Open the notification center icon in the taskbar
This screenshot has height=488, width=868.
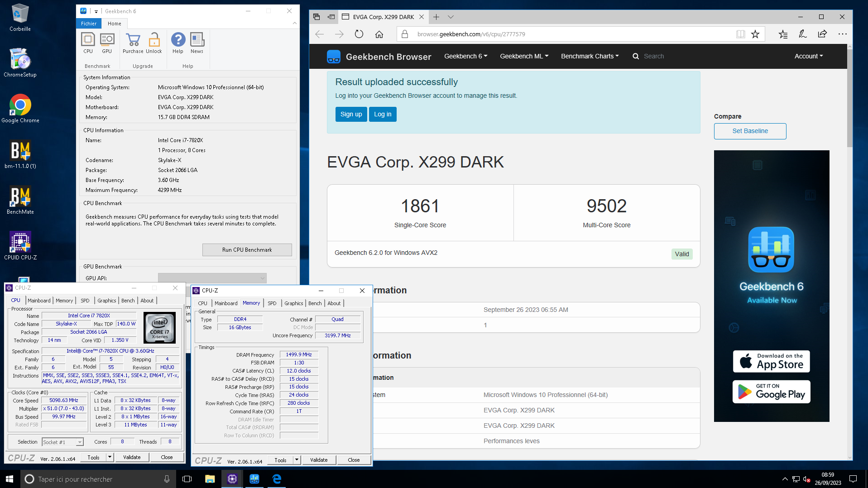click(x=853, y=479)
